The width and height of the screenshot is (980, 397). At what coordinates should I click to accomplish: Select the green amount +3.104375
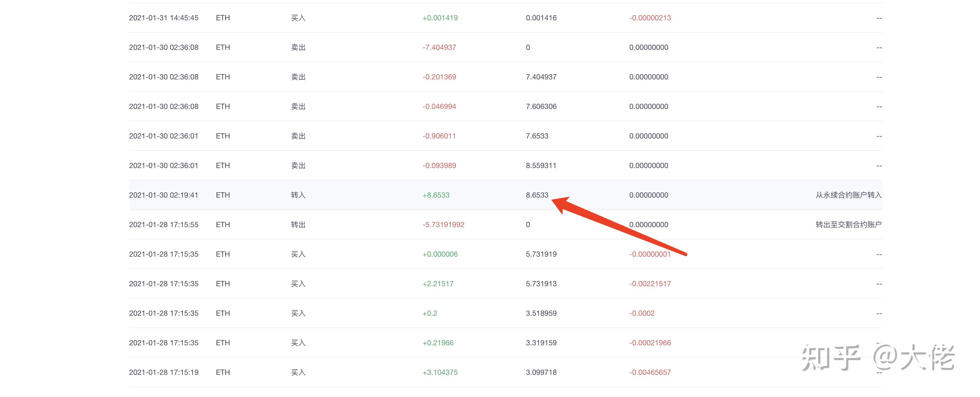click(x=440, y=372)
